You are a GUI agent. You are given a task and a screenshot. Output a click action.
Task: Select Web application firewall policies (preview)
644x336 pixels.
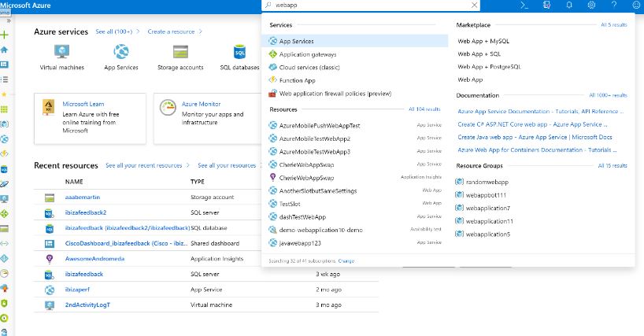point(335,94)
